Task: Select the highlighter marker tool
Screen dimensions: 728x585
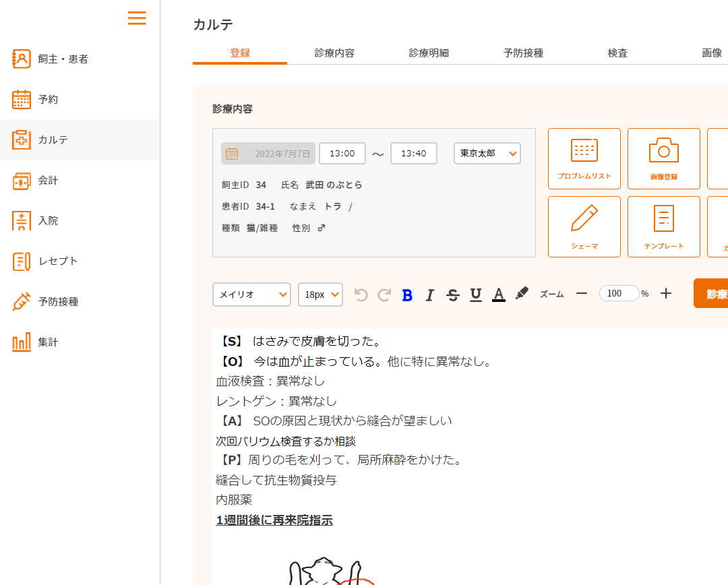Action: 522,294
